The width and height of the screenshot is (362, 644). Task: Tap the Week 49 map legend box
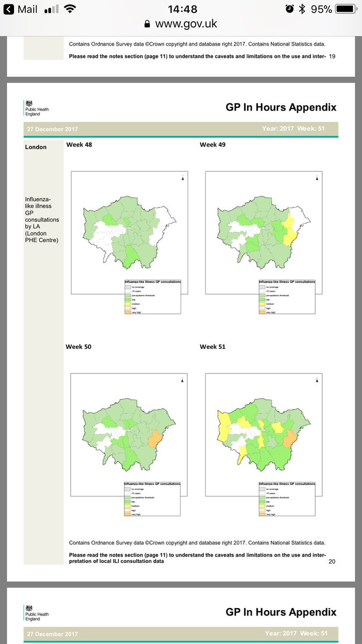287,297
